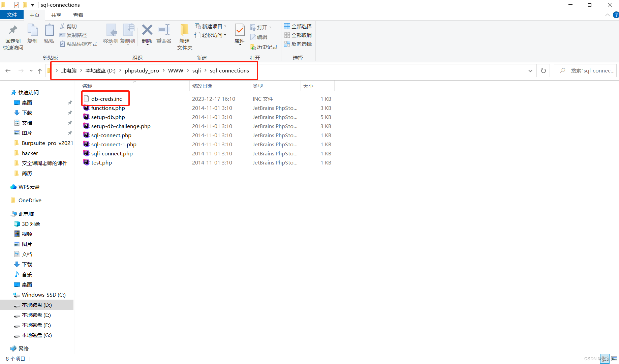619x364 pixels.
Task: Click the help question mark icon
Action: click(x=616, y=15)
